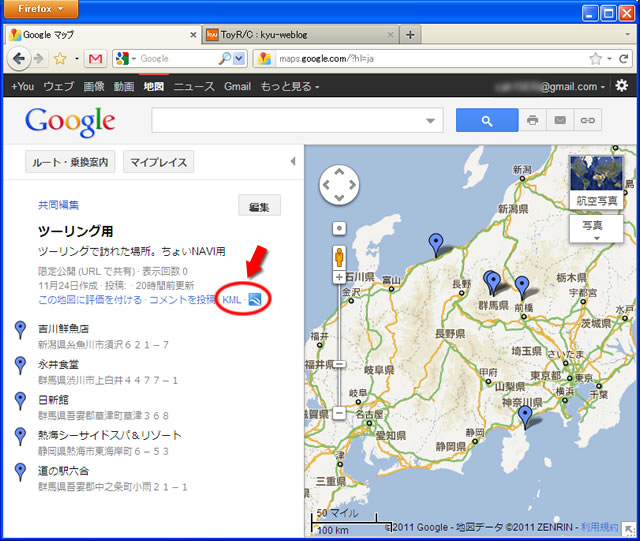Print the map with printer icon

[532, 120]
